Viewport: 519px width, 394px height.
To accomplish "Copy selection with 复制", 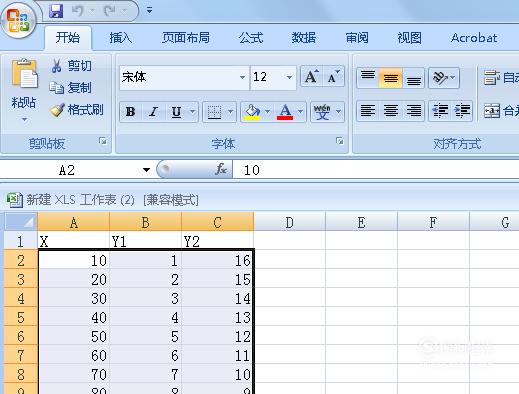I will tap(70, 88).
